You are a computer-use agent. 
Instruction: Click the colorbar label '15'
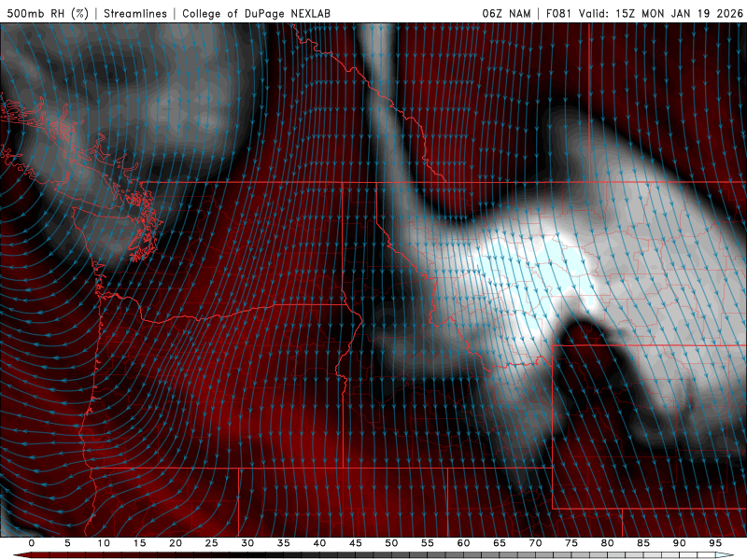[139, 543]
